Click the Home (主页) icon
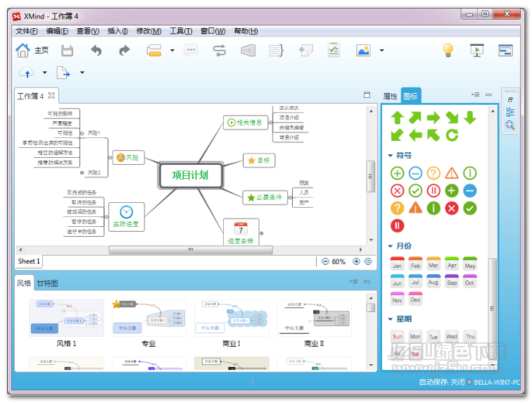 pos(23,51)
